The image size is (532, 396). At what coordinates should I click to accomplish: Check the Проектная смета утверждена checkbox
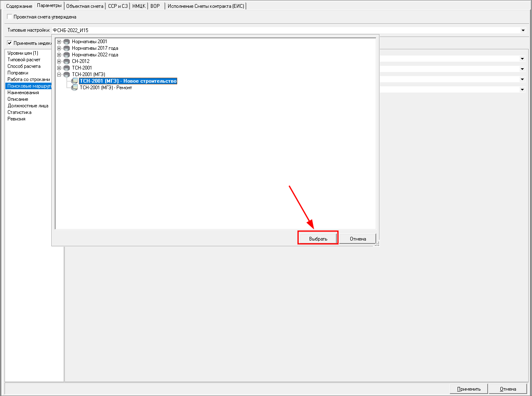(9, 17)
